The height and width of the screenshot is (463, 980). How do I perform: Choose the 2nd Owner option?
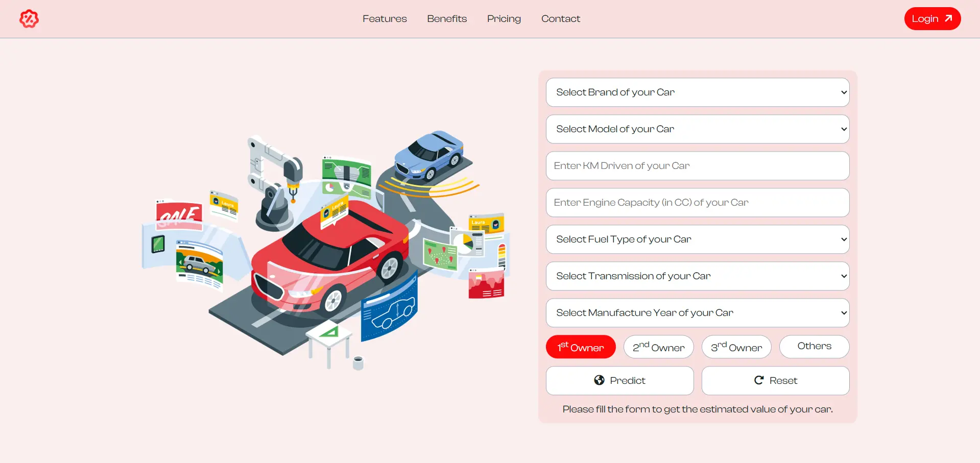click(x=658, y=347)
